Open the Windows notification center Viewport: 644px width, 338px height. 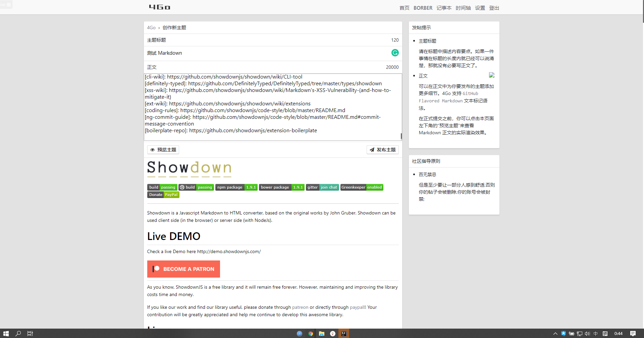[x=633, y=333]
